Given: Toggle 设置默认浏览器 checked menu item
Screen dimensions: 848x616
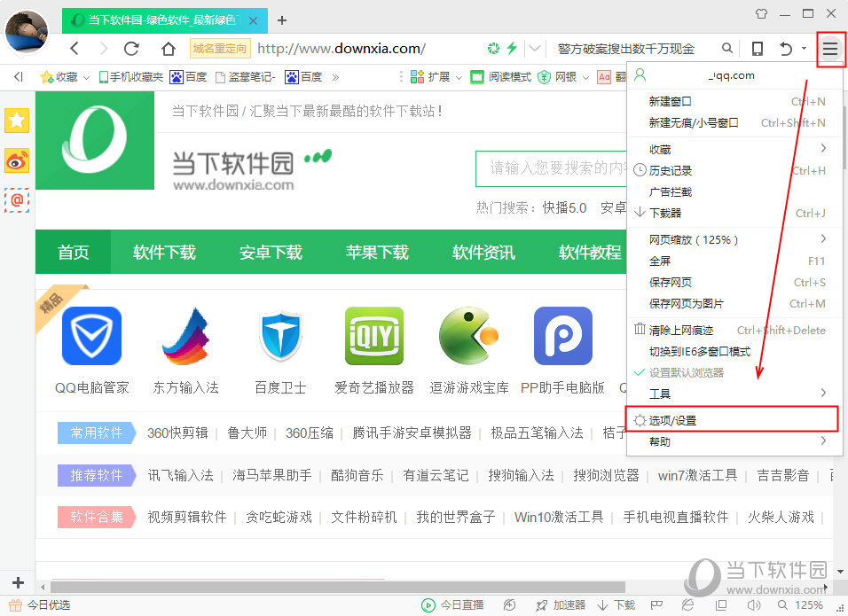Looking at the screenshot, I should pos(686,372).
